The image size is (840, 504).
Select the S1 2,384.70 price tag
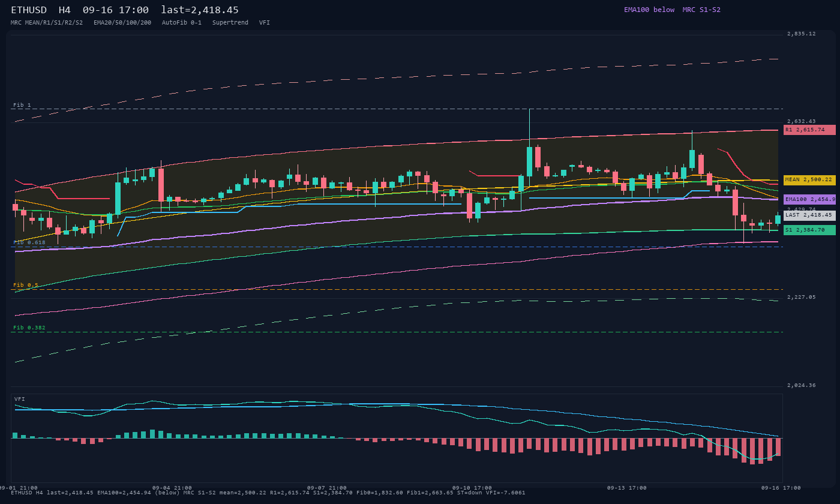tap(809, 230)
